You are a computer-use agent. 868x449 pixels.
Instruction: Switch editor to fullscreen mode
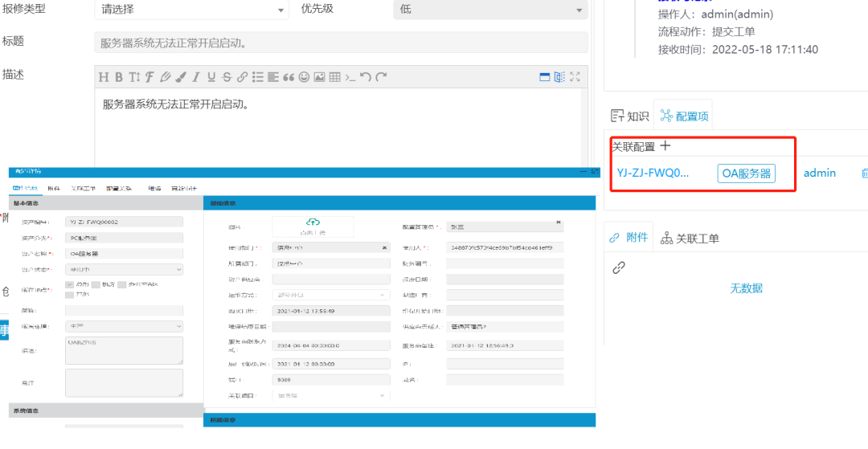(575, 77)
